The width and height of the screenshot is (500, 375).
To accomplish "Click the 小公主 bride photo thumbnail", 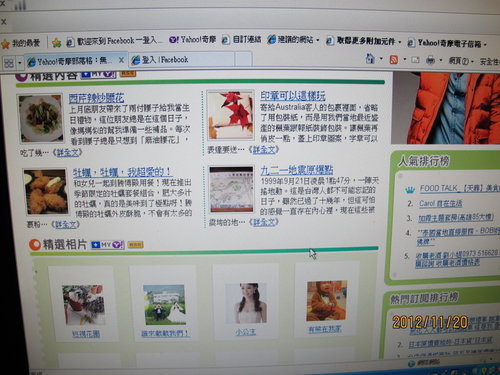I will [x=246, y=303].
